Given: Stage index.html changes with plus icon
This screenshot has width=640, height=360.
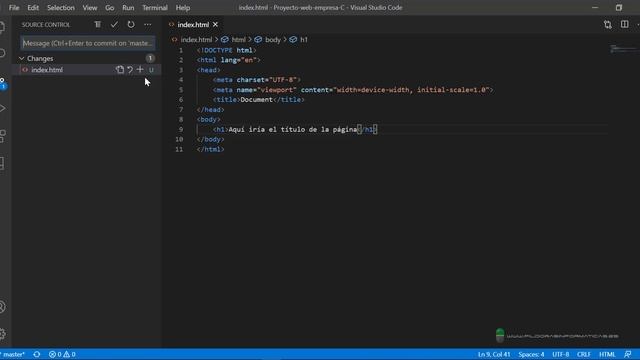Looking at the screenshot, I should coord(140,70).
